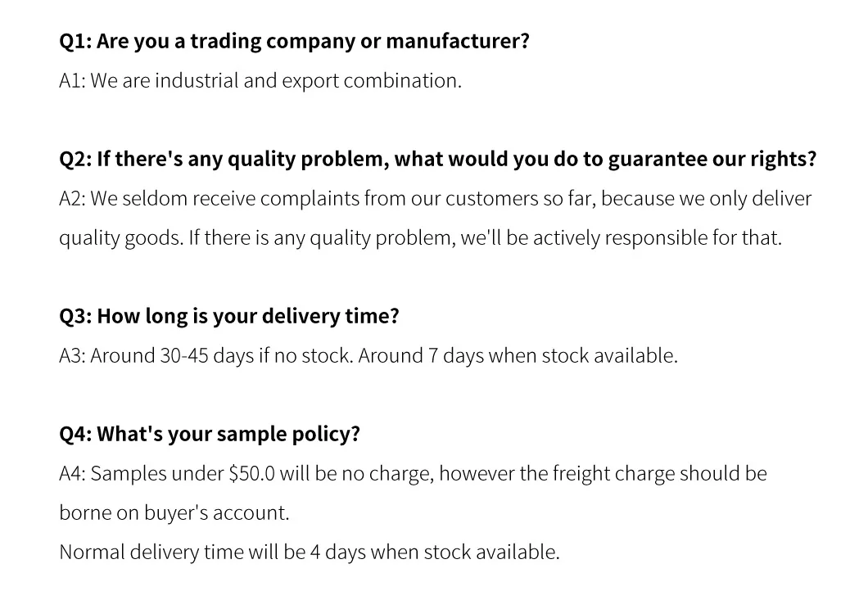Click the A3 answer about delivery days

(x=368, y=356)
